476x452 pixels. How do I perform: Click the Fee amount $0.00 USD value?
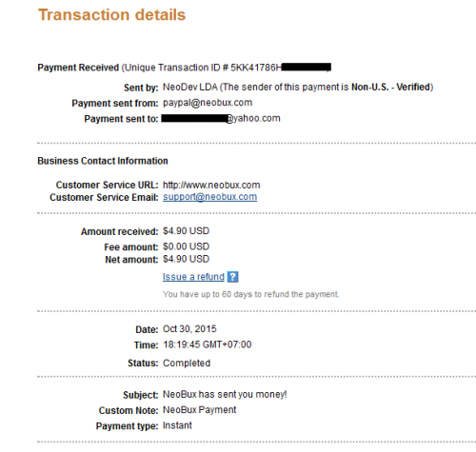[186, 246]
